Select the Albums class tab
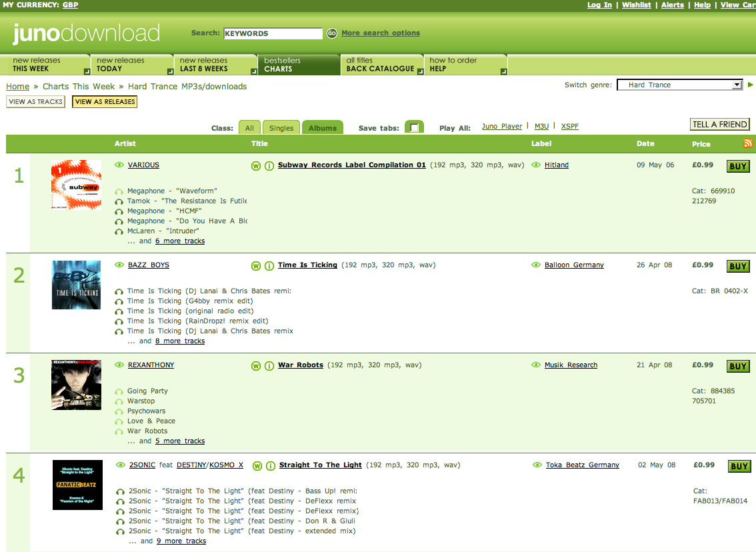Viewport: 756px width, 552px height. (x=323, y=128)
